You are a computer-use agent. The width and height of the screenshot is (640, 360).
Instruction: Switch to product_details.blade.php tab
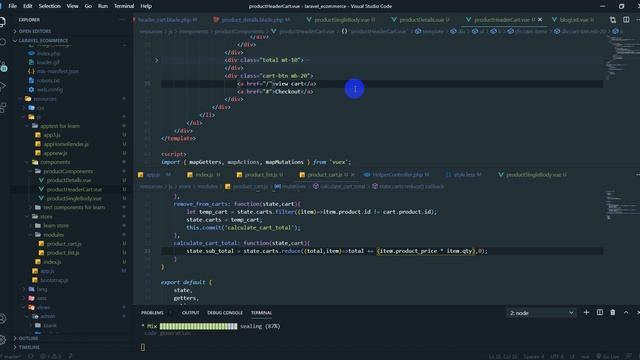(x=252, y=20)
